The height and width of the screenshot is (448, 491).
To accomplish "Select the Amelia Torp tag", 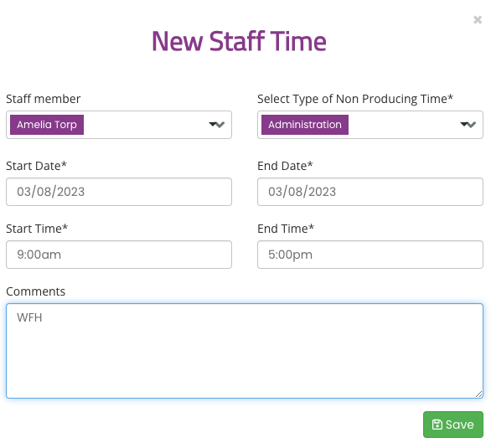I will click(x=47, y=125).
